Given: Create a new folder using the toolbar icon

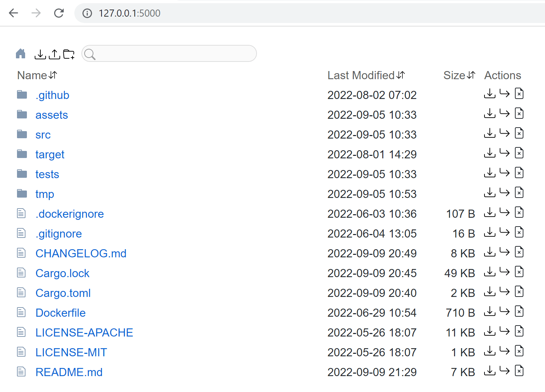Looking at the screenshot, I should pyautogui.click(x=69, y=54).
